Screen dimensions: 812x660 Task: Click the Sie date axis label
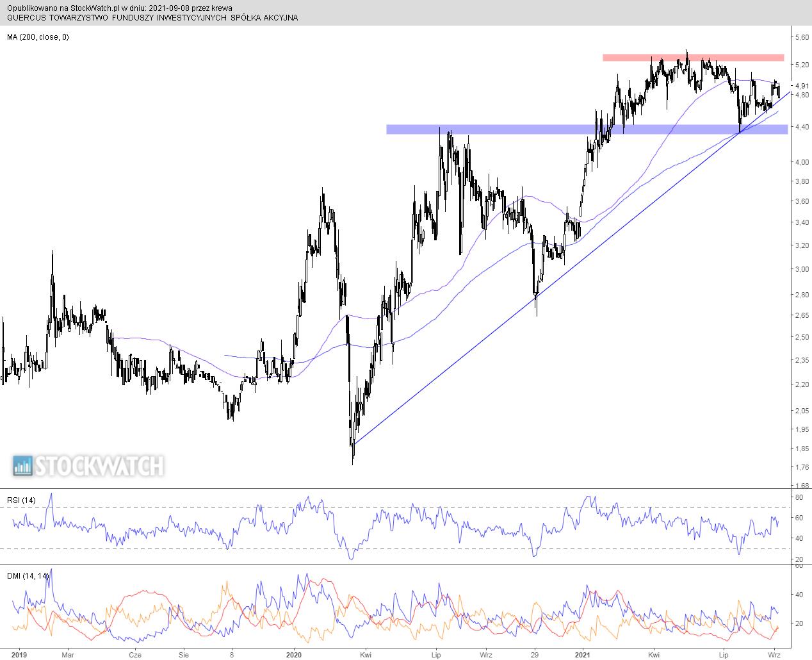184,655
